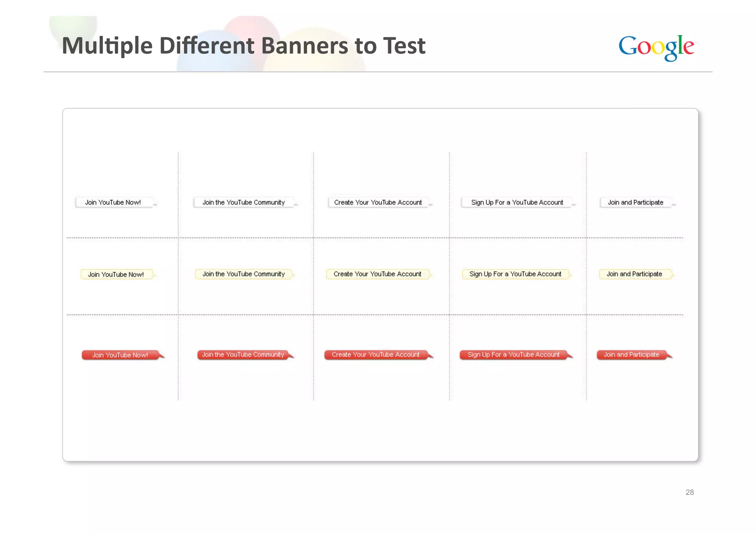The width and height of the screenshot is (756, 534).
Task: Click the page number 28
Action: tap(690, 492)
